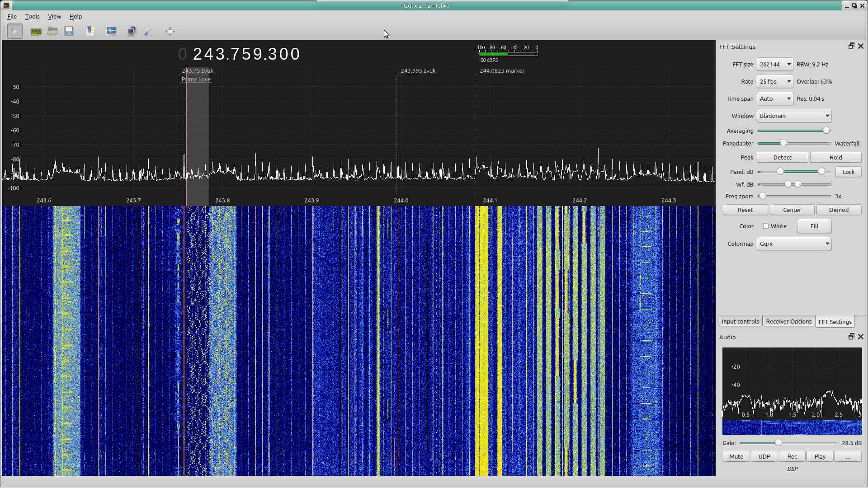
Task: Click the audio Gain slider handle
Action: 778,443
